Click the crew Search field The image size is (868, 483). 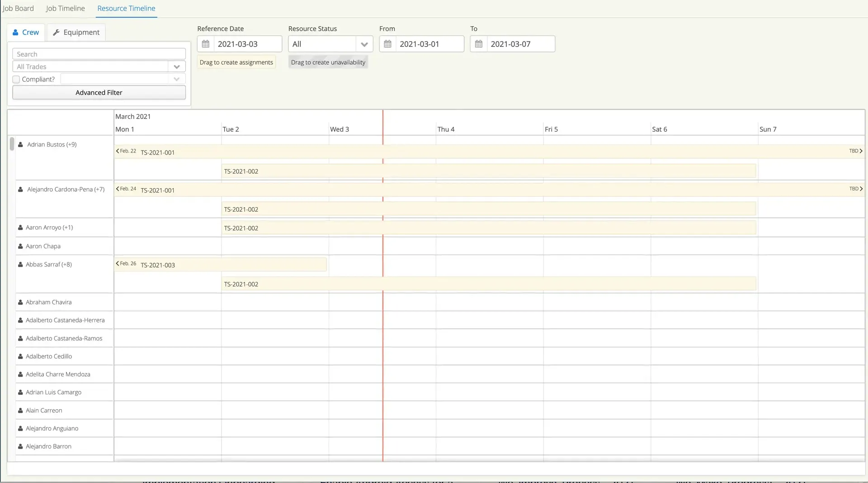(99, 54)
